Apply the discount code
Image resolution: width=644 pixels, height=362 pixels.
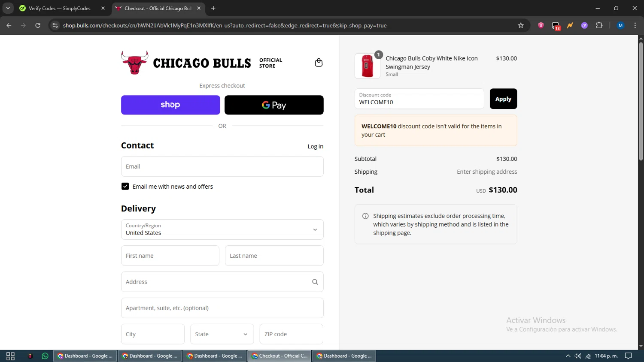503,99
